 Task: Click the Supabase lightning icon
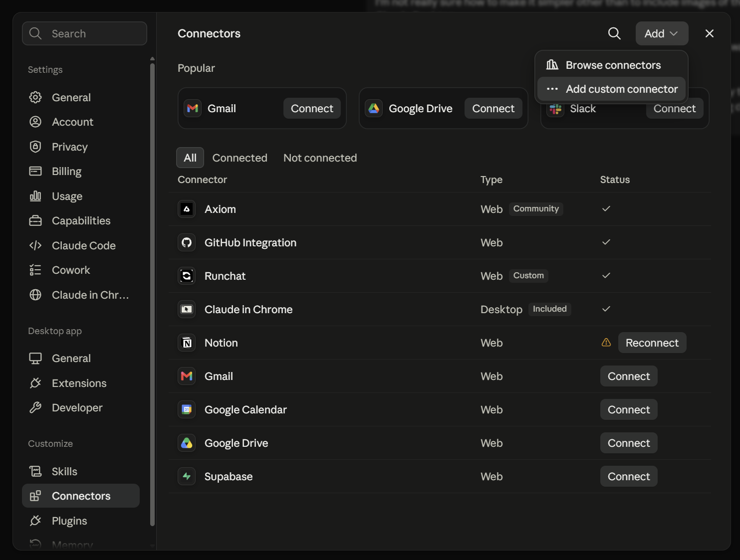point(187,476)
